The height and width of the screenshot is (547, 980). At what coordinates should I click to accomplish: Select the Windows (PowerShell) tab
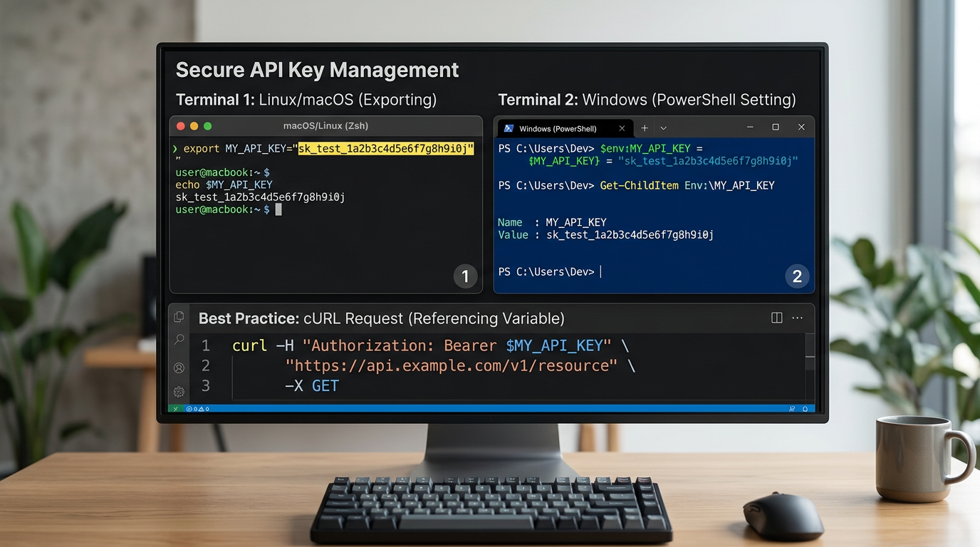point(564,128)
